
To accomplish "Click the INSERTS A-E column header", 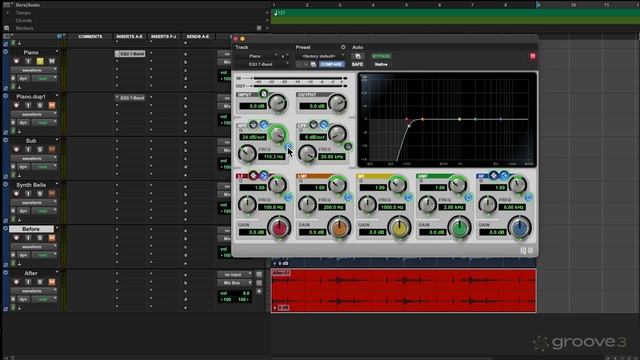I will 130,37.
